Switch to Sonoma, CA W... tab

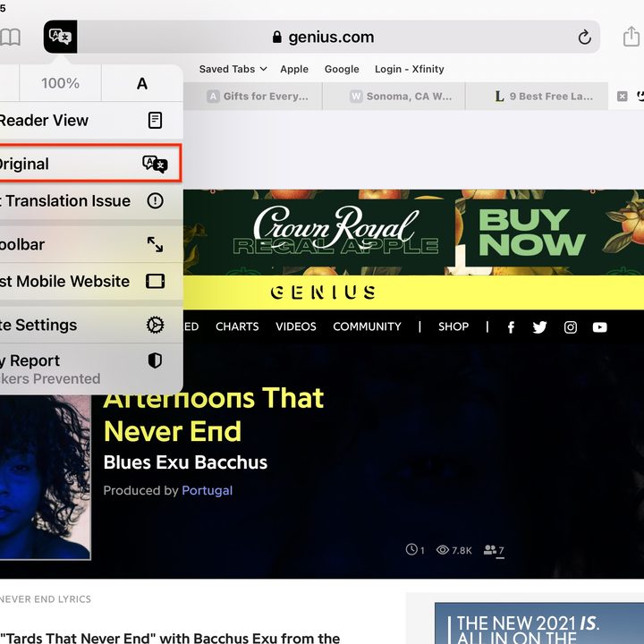(x=394, y=96)
